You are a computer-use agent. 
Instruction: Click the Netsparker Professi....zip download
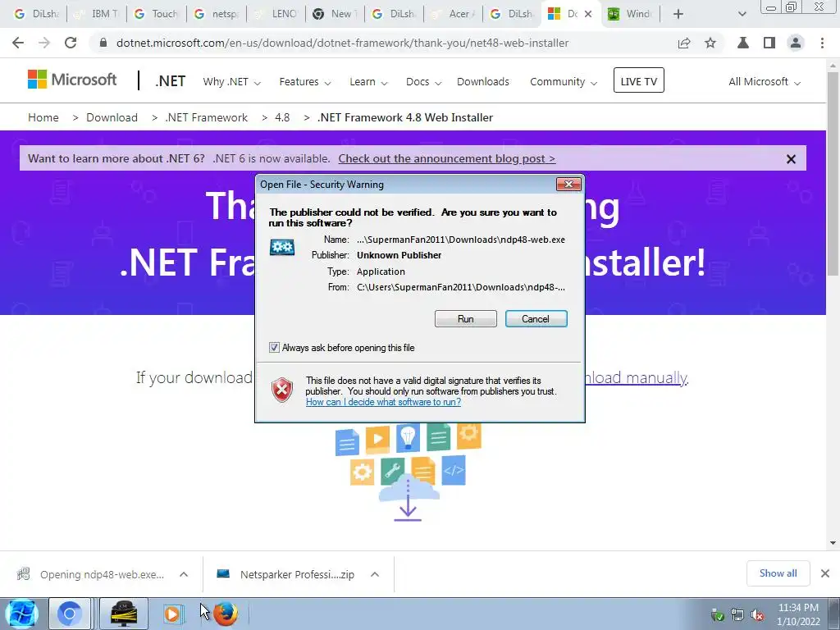pos(286,574)
